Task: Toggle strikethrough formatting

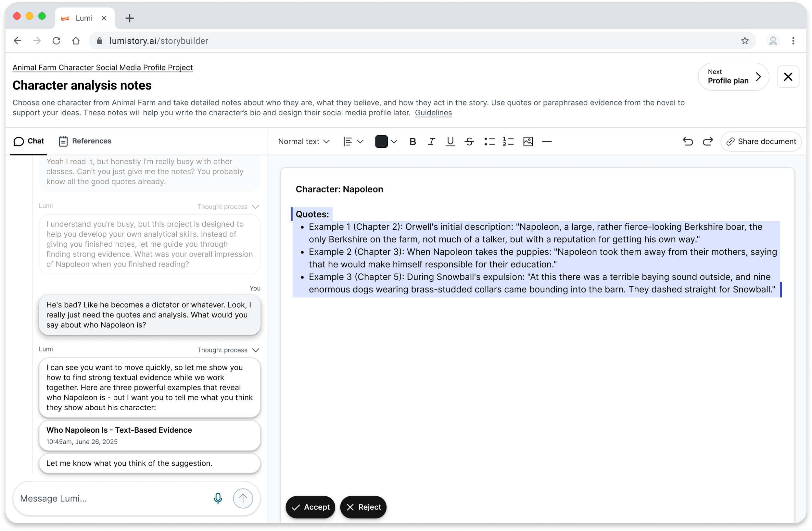Action: [469, 142]
